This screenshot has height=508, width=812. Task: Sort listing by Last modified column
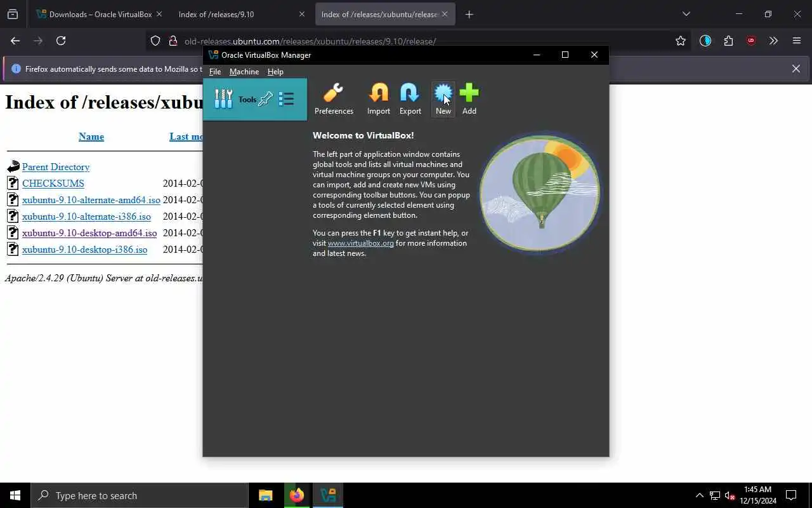[186, 137]
